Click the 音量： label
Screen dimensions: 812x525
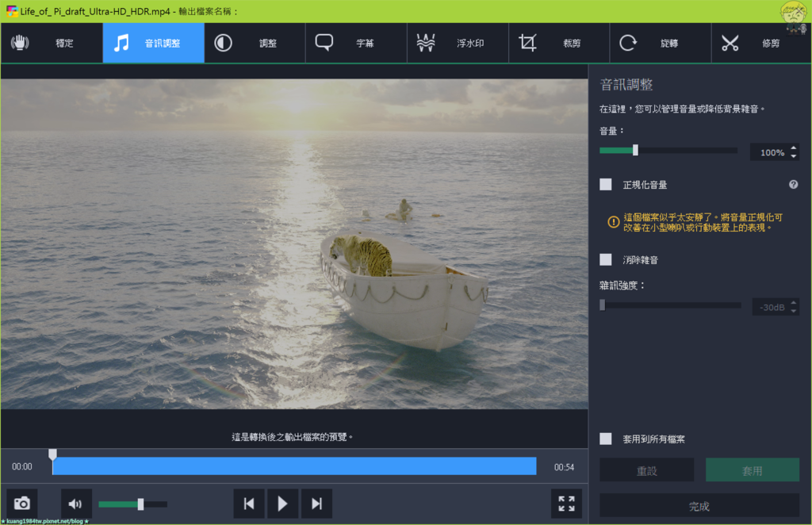pyautogui.click(x=611, y=131)
